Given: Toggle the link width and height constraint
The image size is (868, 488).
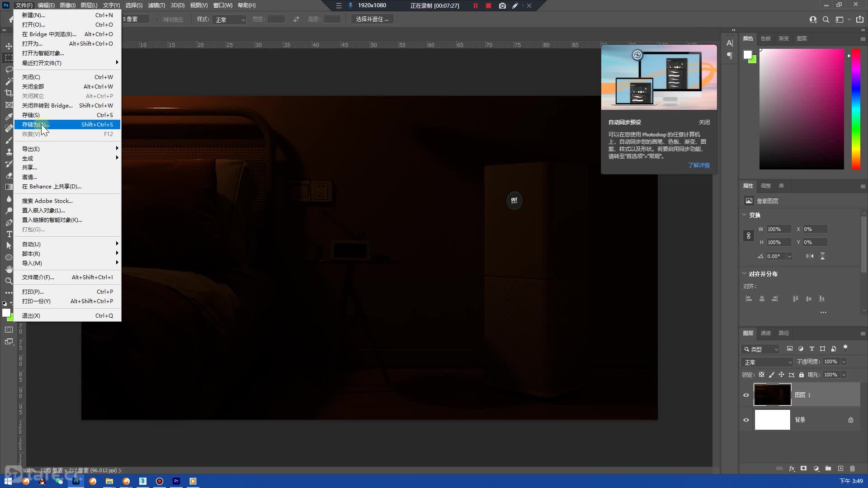Looking at the screenshot, I should (x=749, y=235).
